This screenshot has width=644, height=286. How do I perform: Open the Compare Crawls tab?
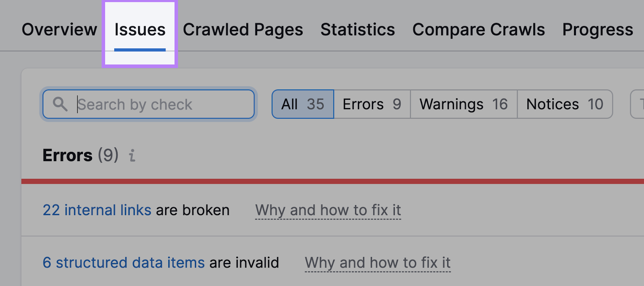(x=478, y=29)
